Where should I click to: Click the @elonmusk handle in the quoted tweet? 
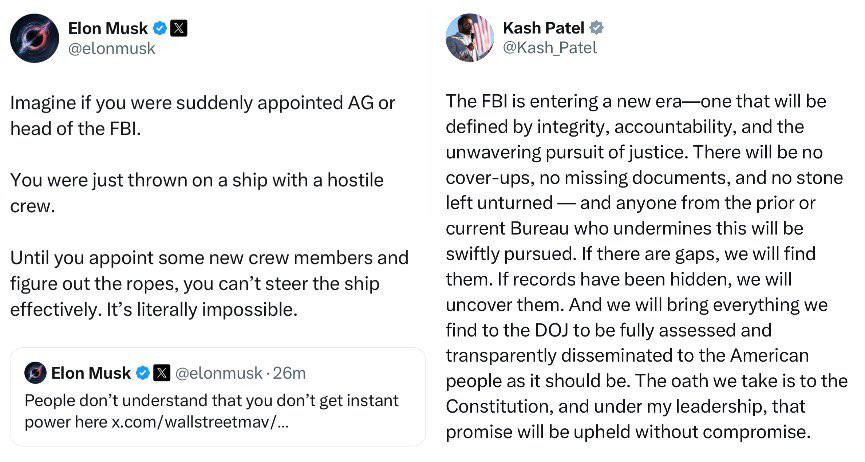(222, 373)
